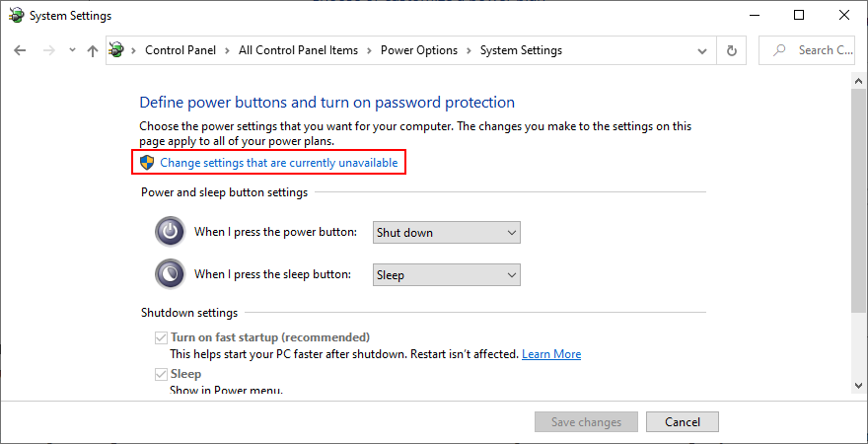Screen dimensions: 868x444
Task: Click the UAC shield icon
Action: (x=148, y=163)
